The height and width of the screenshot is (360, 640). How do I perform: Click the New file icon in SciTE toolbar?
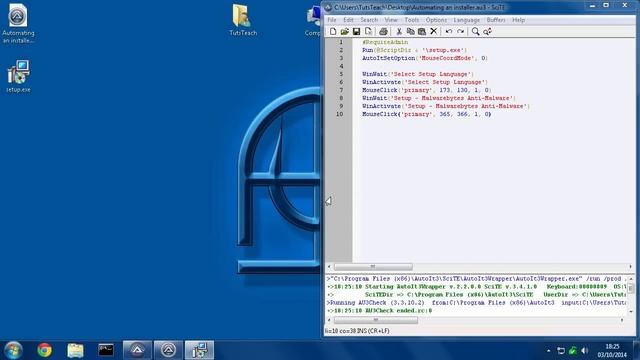(x=333, y=31)
